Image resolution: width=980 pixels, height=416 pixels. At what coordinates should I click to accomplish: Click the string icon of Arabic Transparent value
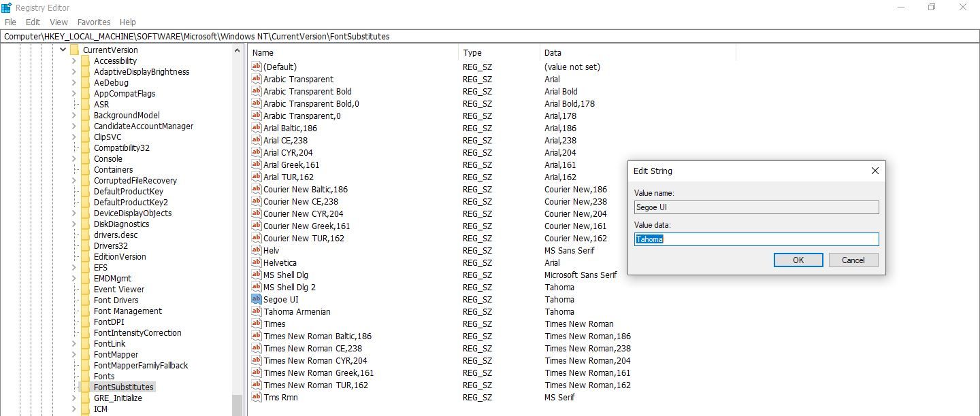tap(257, 79)
